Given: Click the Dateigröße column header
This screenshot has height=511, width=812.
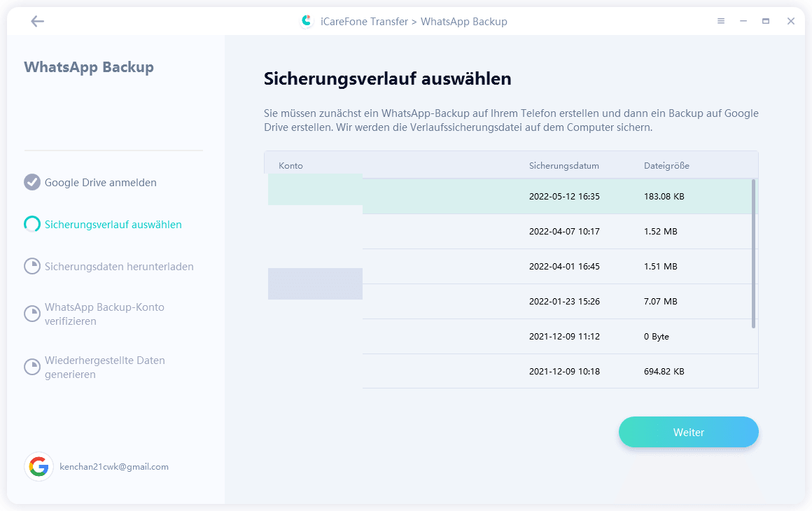Looking at the screenshot, I should 666,166.
